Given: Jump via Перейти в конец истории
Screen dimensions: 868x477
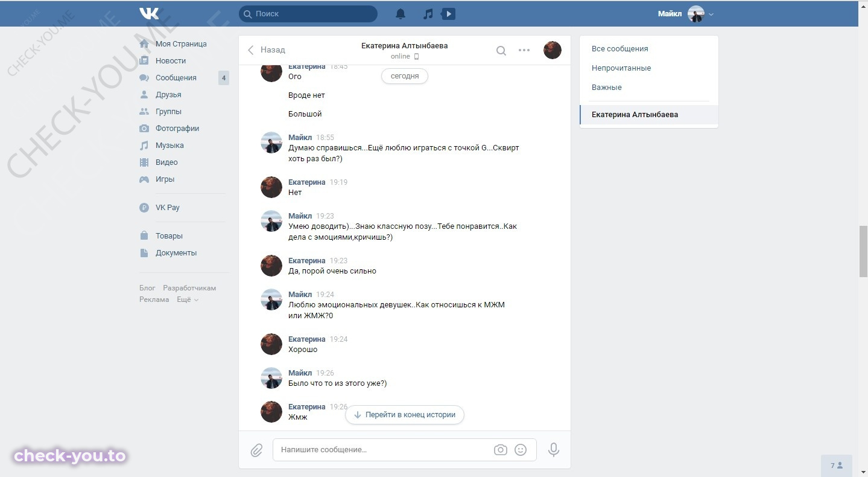Looking at the screenshot, I should click(x=405, y=415).
